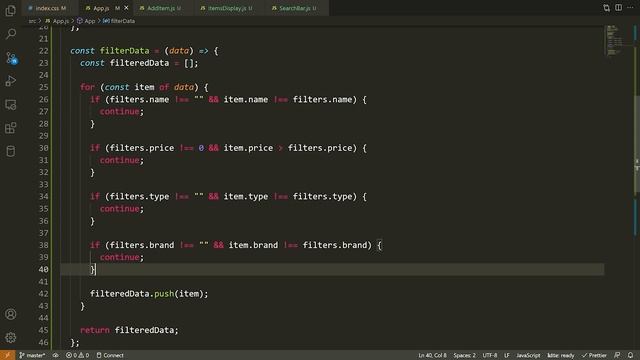Click the kite: ready status item
This screenshot has width=640, height=360.
pyautogui.click(x=561, y=355)
